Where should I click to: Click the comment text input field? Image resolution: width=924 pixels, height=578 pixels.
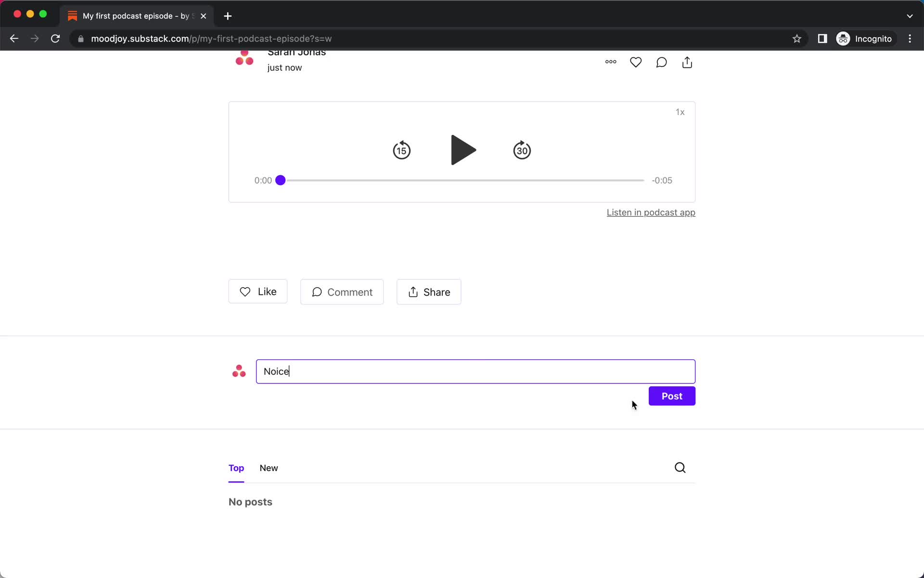(475, 371)
